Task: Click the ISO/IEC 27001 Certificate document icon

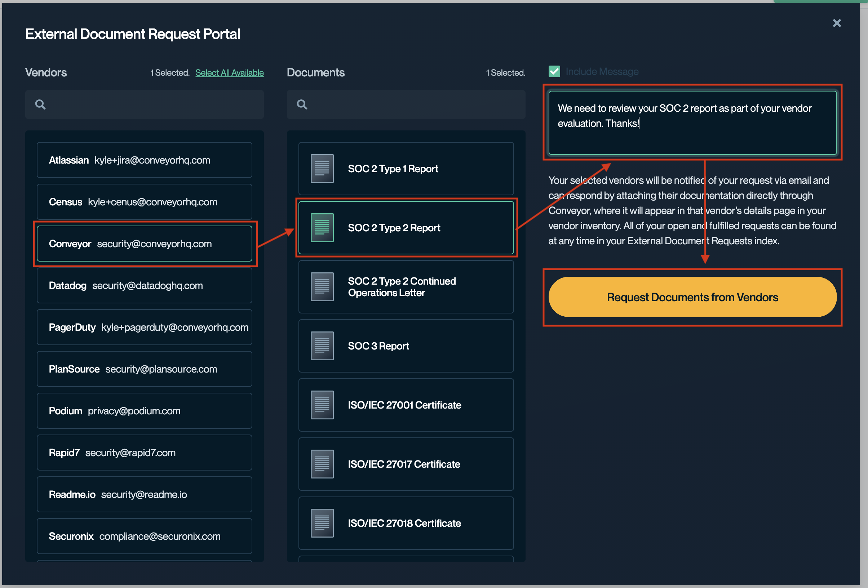Action: pyautogui.click(x=322, y=405)
